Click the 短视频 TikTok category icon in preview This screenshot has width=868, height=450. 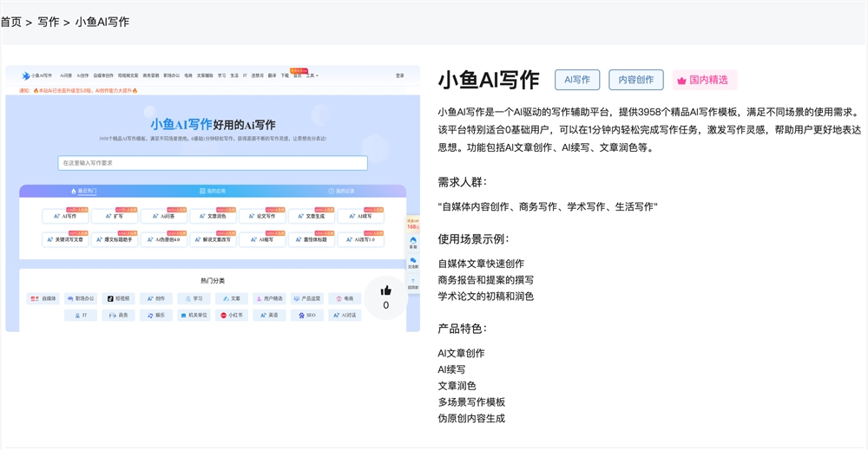coord(110,298)
